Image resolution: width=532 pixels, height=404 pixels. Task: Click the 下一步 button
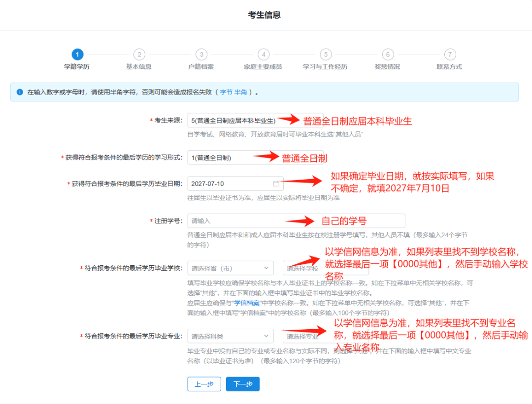(x=243, y=384)
